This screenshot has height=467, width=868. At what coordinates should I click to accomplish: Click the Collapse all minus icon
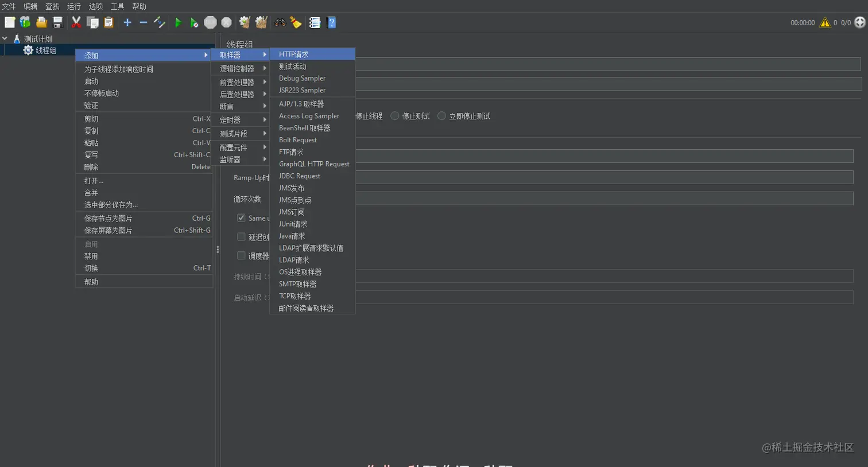click(144, 22)
